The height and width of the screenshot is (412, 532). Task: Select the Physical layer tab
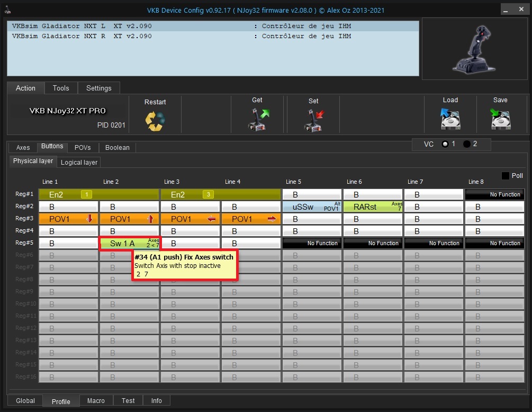33,161
